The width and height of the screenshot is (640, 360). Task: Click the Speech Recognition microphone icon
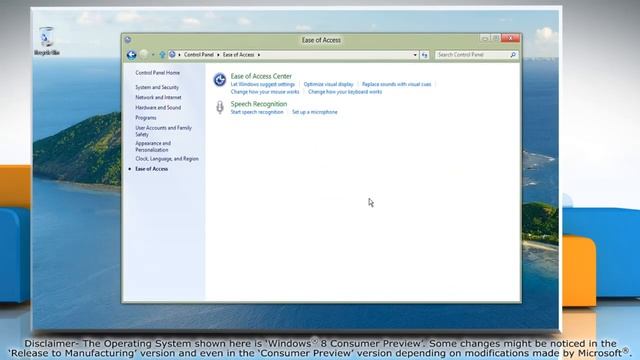point(220,107)
